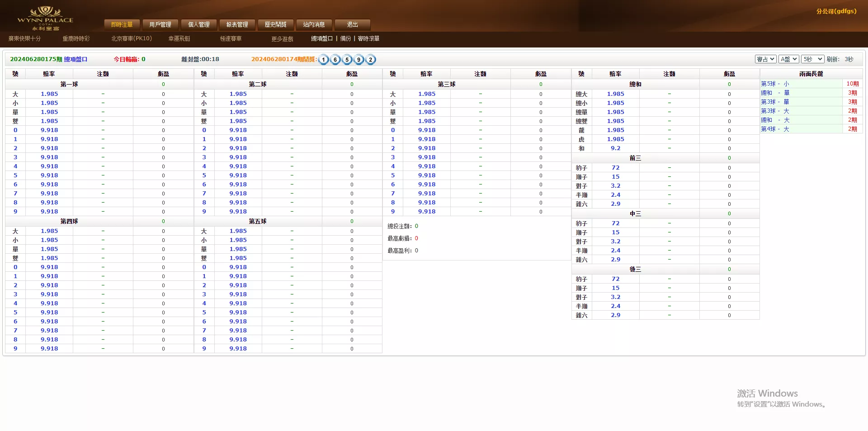This screenshot has width=868, height=431.
Task: Select lottery ball number 1 in draw results
Action: coord(323,59)
